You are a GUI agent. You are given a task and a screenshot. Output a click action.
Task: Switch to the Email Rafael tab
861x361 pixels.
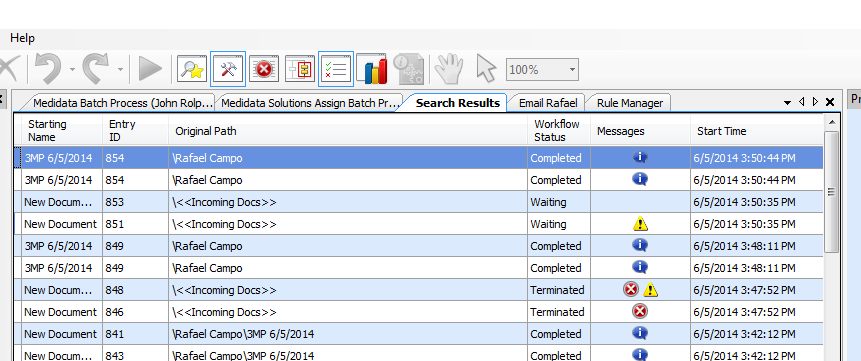click(547, 103)
